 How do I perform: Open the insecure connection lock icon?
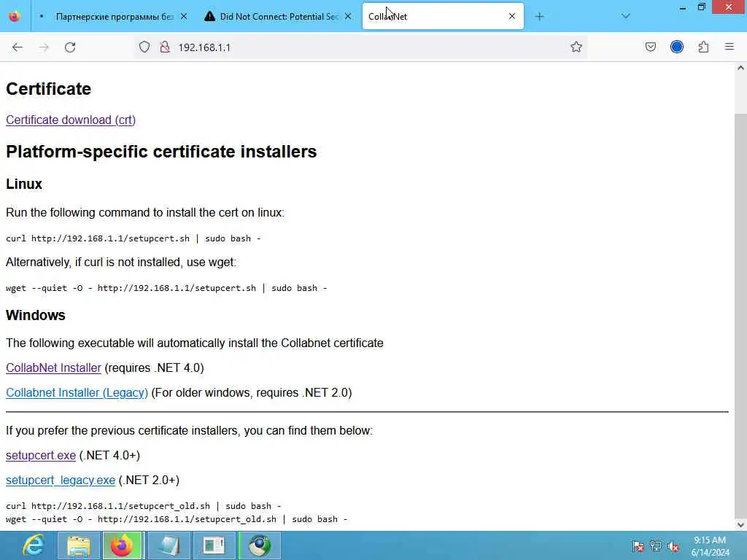click(165, 47)
